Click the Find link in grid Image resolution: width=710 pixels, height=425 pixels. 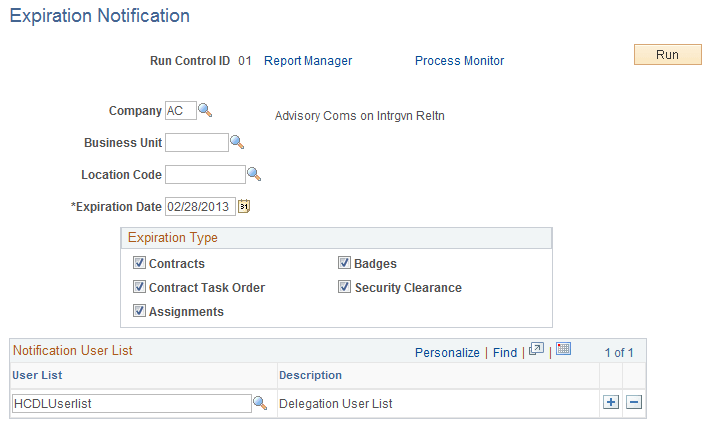(505, 352)
